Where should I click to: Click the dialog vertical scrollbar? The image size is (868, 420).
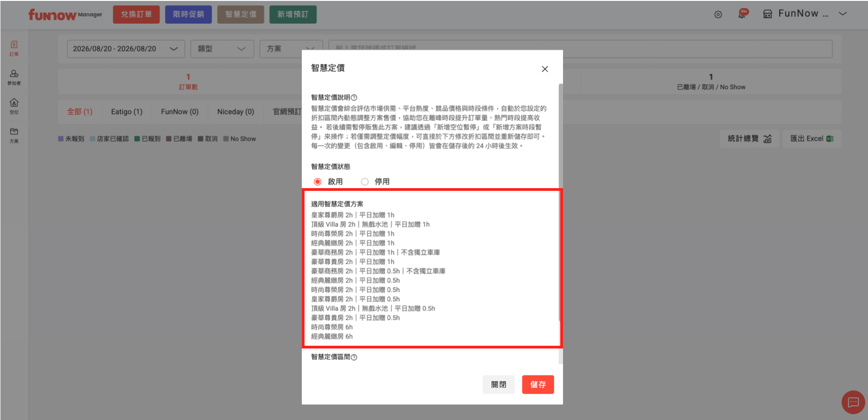561,203
